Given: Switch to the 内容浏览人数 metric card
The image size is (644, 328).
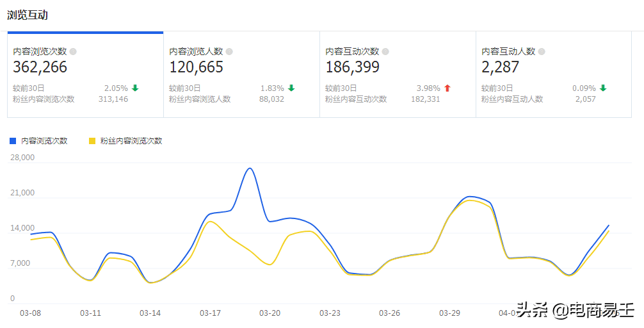Looking at the screenshot, I should point(241,74).
